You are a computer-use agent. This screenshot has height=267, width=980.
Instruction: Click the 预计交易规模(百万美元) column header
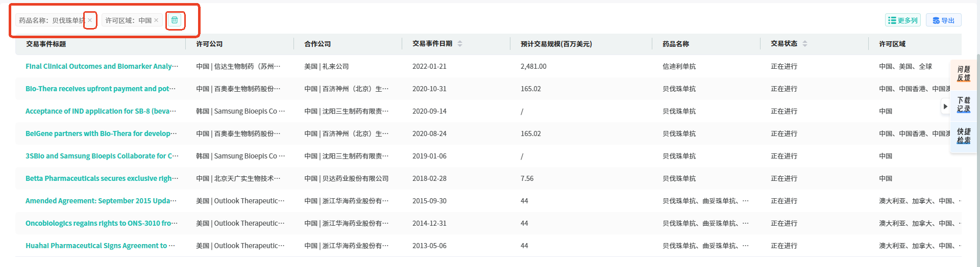click(556, 44)
